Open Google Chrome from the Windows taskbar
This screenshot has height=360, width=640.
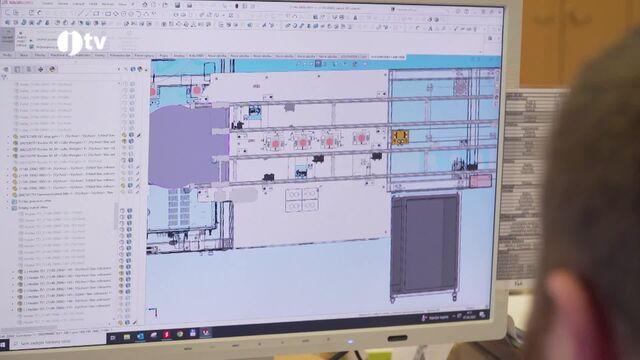pos(180,334)
